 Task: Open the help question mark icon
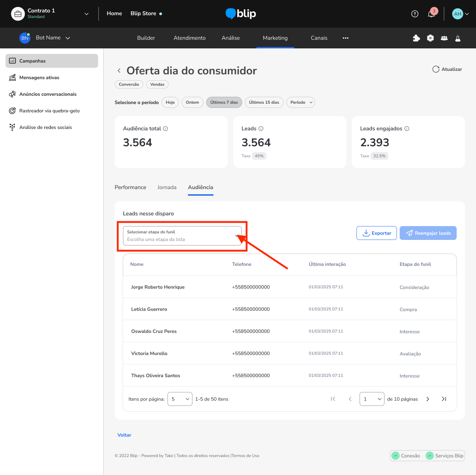pos(415,14)
